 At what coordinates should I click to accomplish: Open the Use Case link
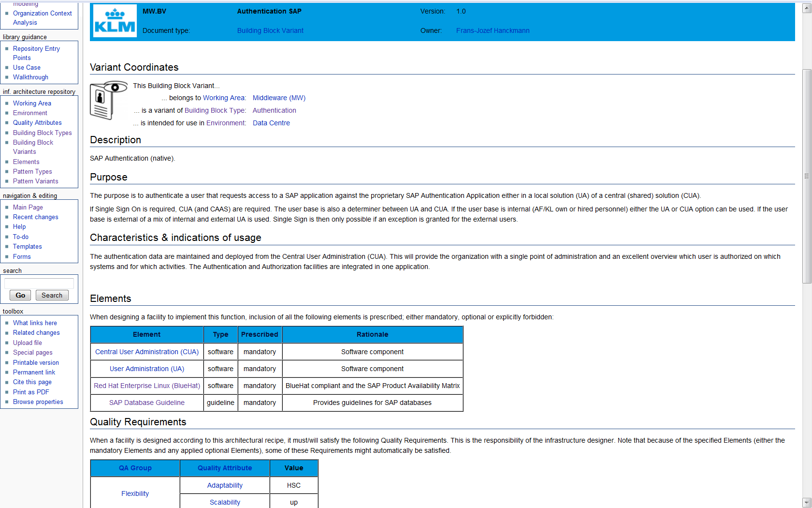pos(27,68)
